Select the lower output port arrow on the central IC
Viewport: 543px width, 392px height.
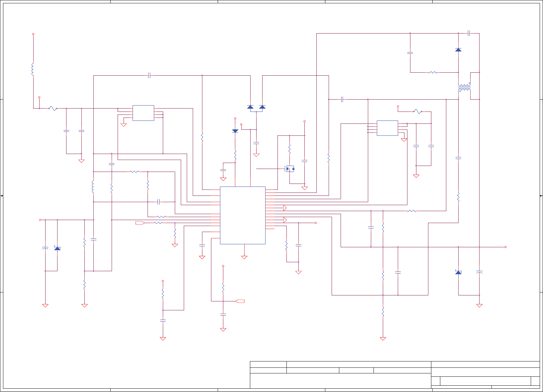(x=285, y=220)
